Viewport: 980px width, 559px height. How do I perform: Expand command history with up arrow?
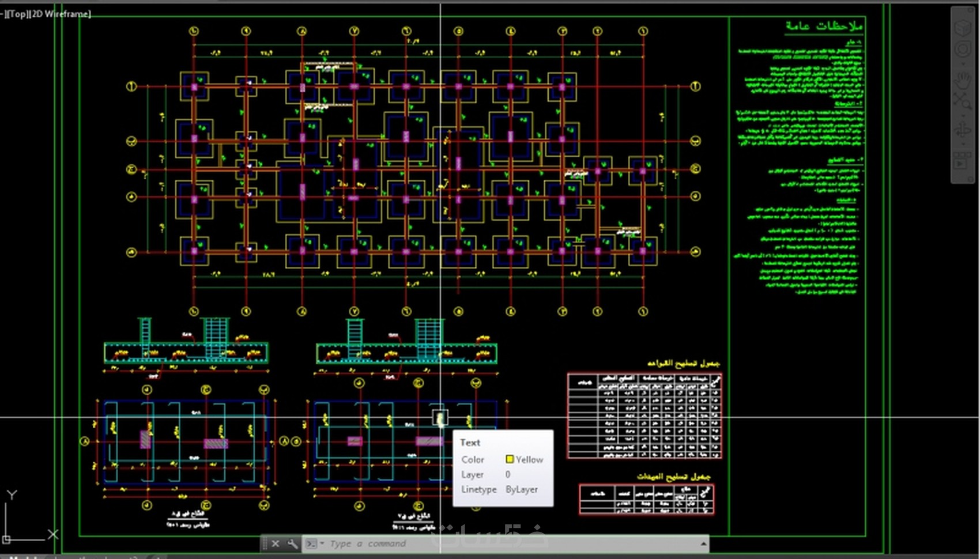coord(703,543)
